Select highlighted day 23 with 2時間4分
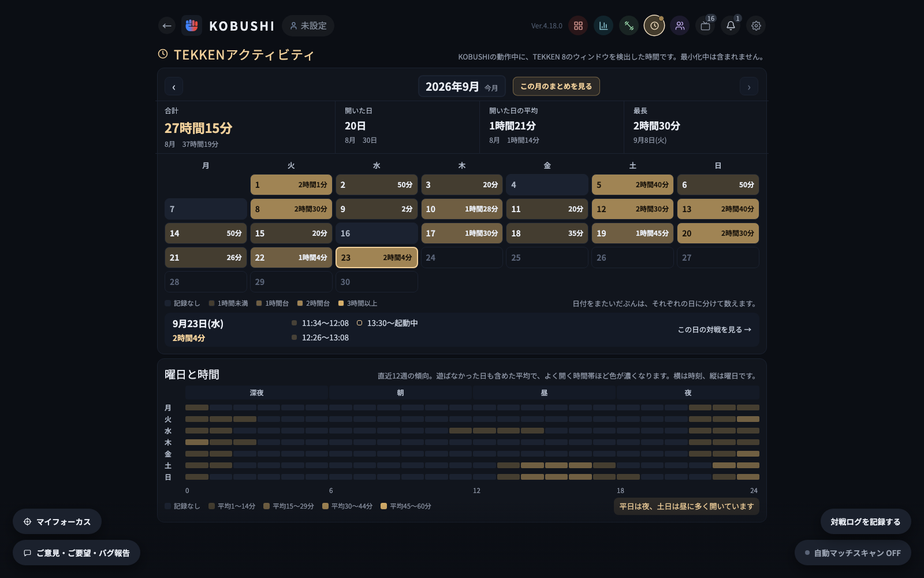This screenshot has width=924, height=578. [377, 258]
